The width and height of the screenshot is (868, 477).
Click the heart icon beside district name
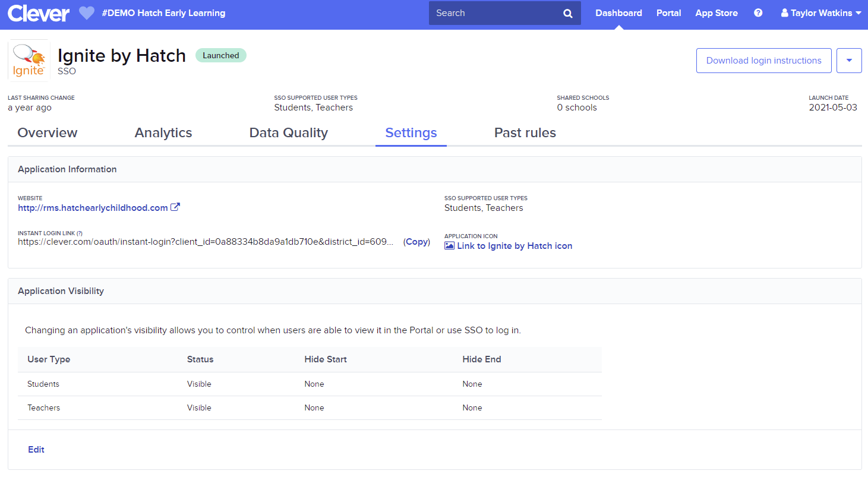(87, 13)
